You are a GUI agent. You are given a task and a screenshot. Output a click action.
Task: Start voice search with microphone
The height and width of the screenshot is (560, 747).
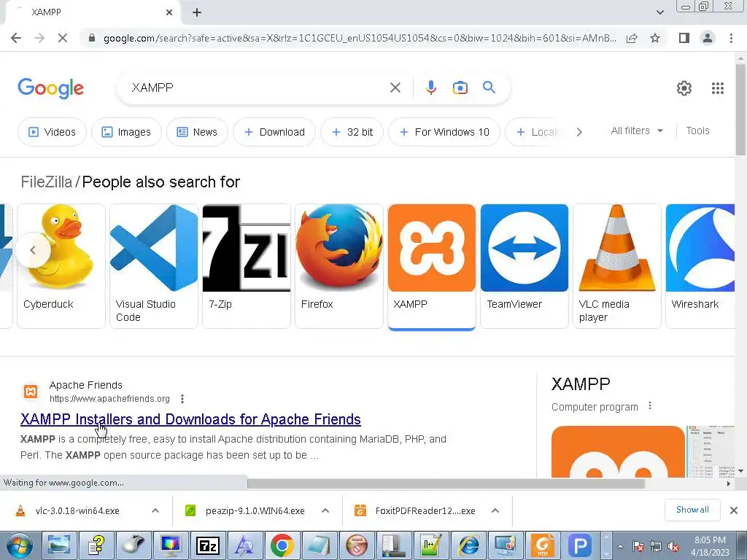pos(430,87)
